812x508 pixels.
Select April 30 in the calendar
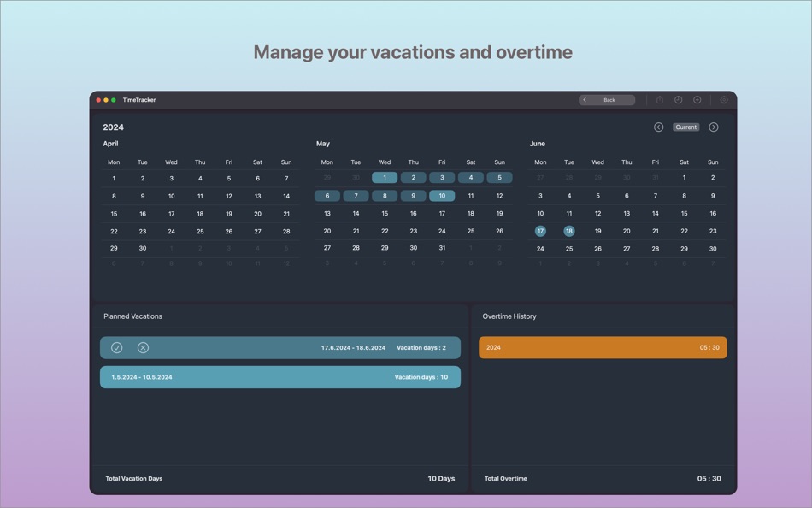pos(143,248)
